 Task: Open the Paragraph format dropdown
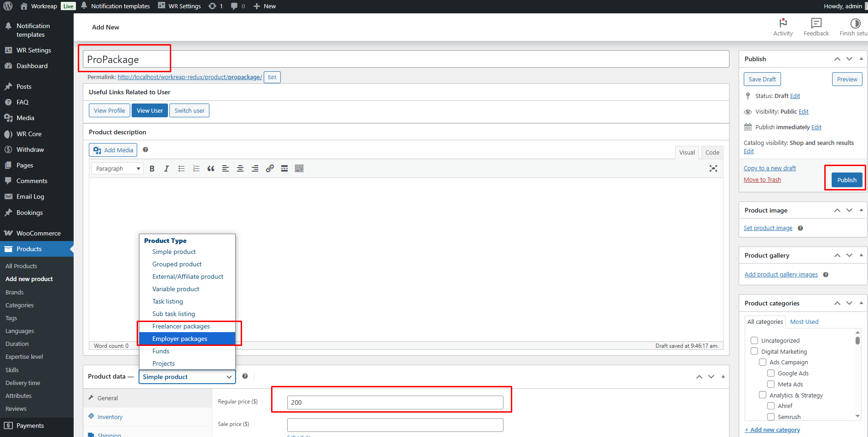click(117, 169)
